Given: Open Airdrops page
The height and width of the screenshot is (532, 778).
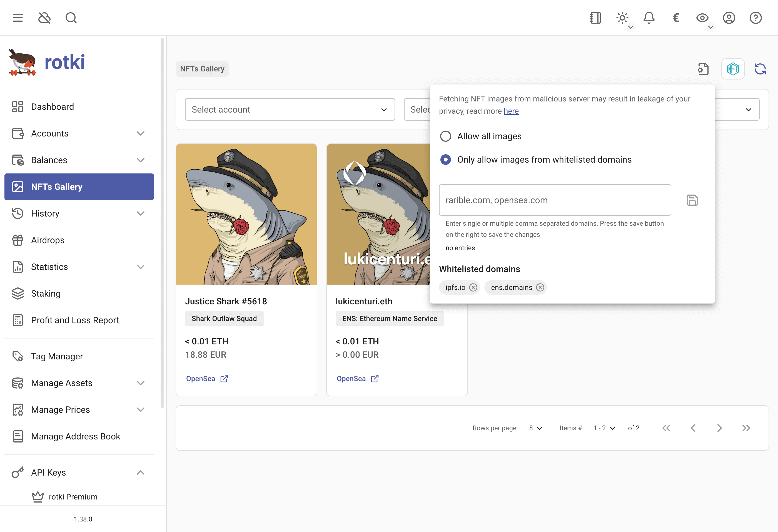Looking at the screenshot, I should pyautogui.click(x=79, y=240).
